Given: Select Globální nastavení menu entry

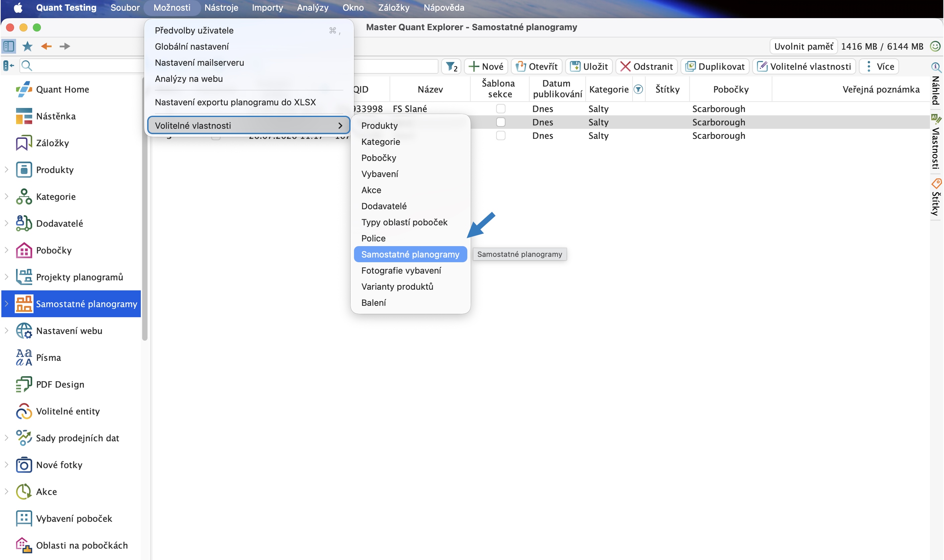Looking at the screenshot, I should (x=249, y=46).
